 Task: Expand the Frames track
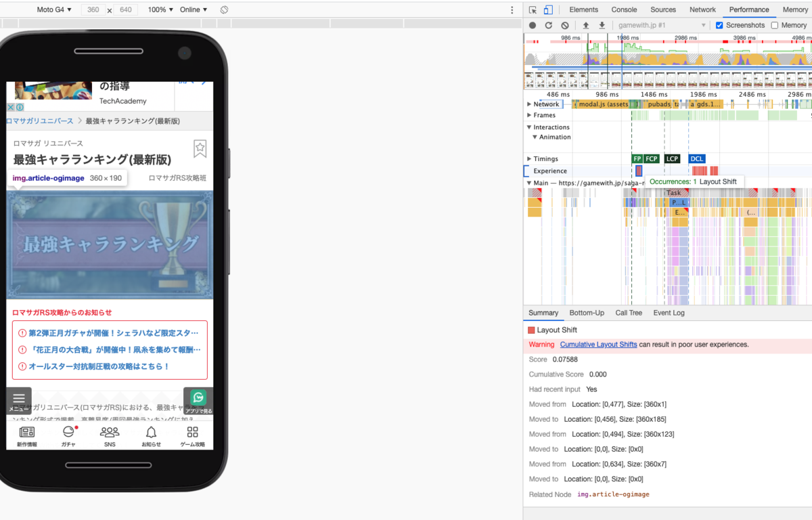point(529,115)
